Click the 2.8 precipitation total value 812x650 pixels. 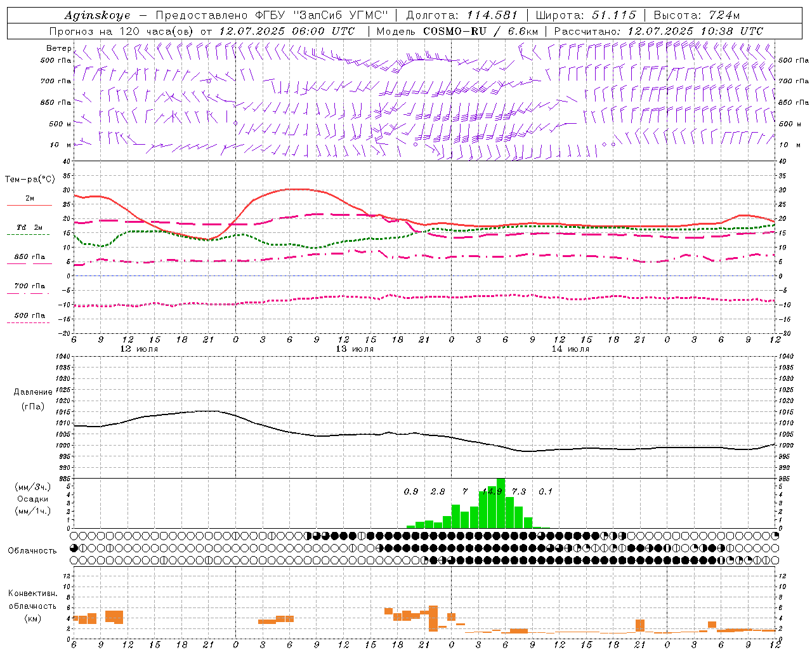click(438, 491)
